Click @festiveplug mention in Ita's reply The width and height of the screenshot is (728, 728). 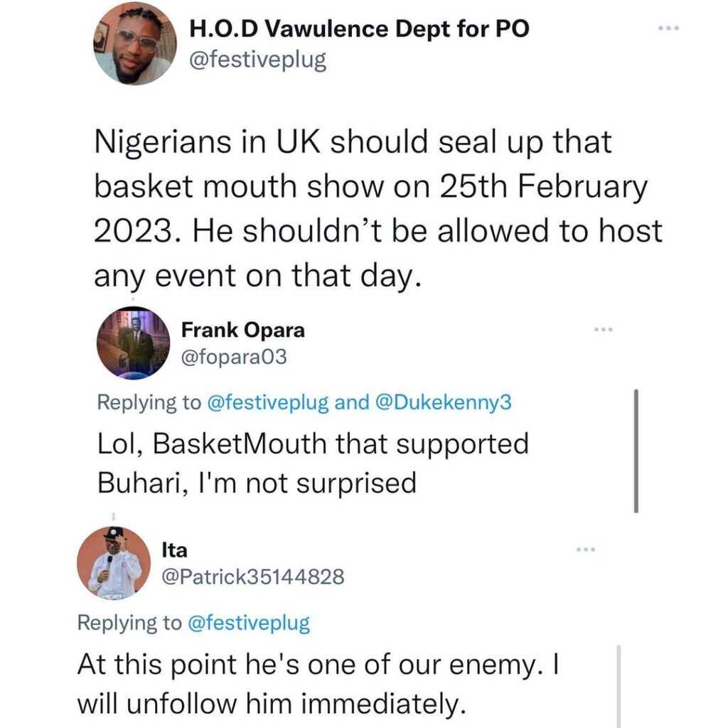248,623
